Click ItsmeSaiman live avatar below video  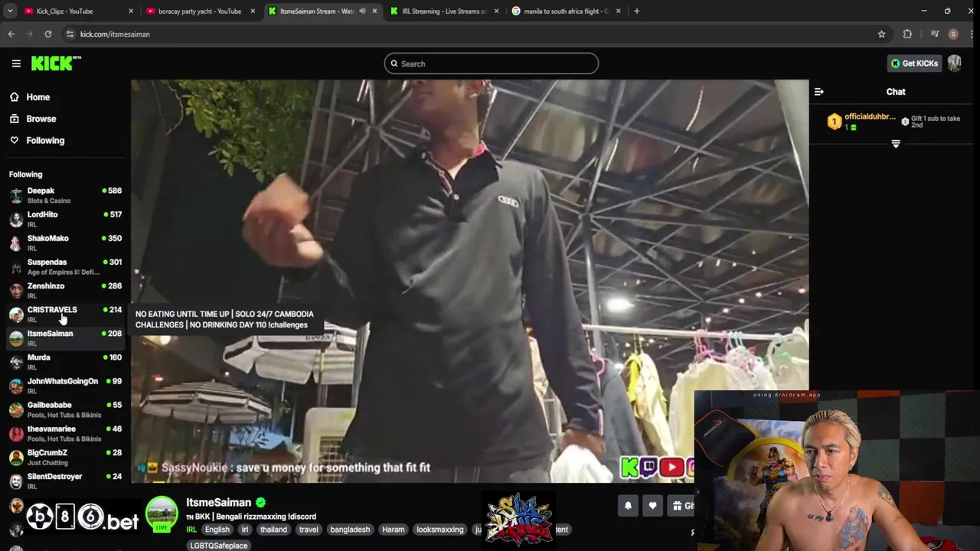point(162,514)
